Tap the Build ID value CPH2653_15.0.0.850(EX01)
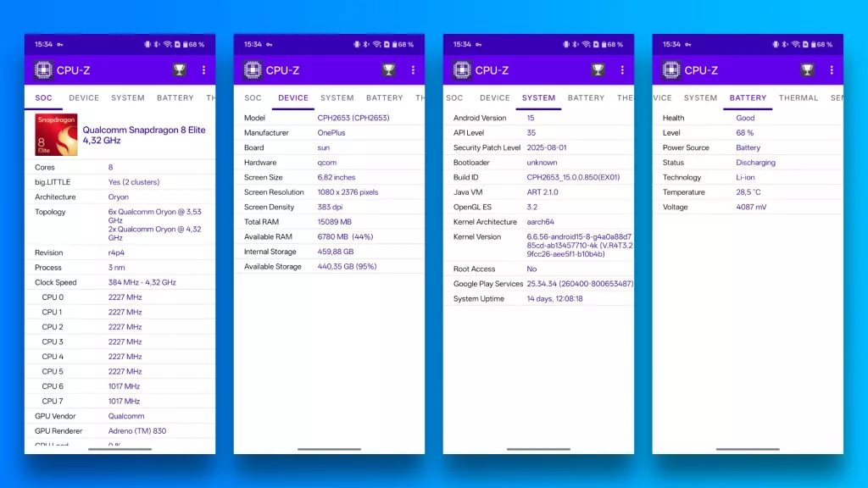 tap(573, 178)
